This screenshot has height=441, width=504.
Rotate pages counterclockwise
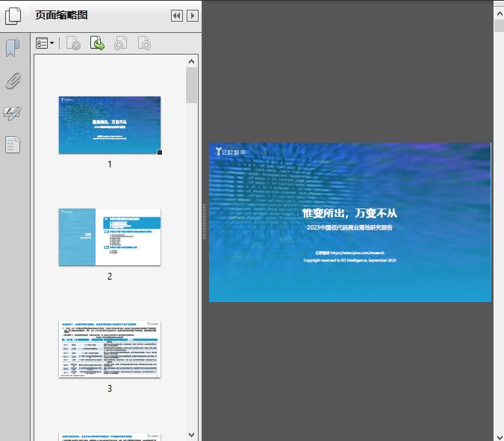pos(121,44)
